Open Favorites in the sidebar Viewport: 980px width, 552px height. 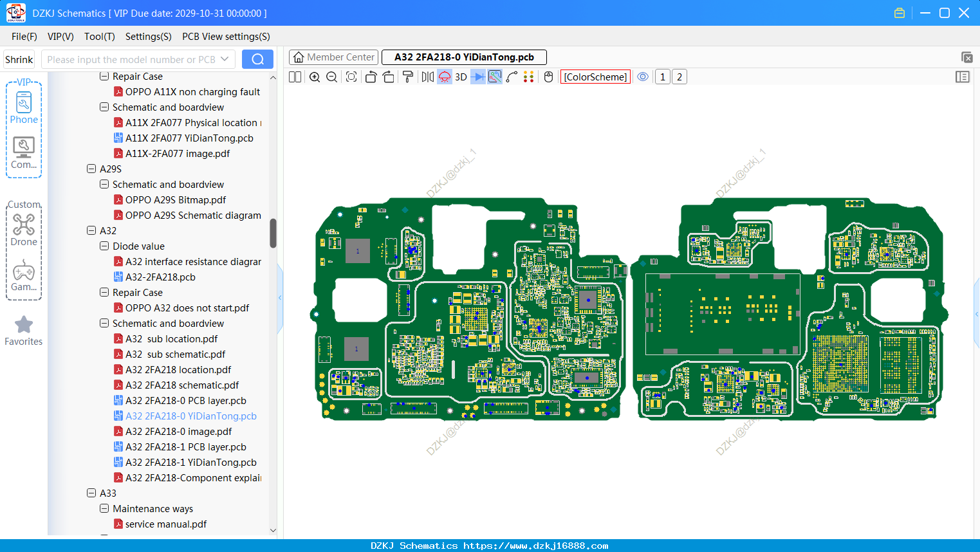point(24,331)
